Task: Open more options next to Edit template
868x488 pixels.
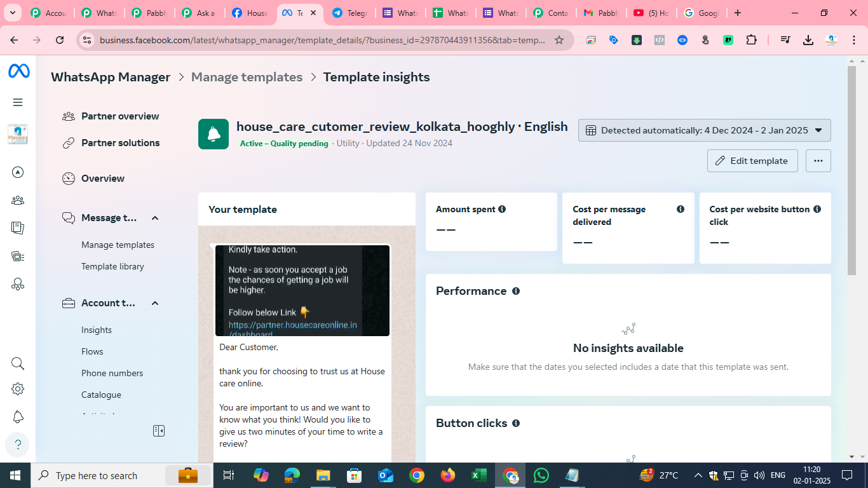Action: [818, 161]
